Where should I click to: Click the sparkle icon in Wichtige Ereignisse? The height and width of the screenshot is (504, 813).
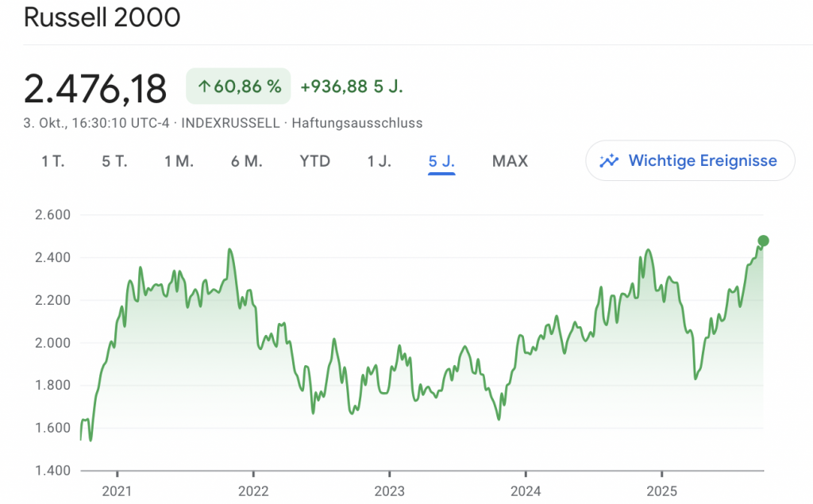(609, 161)
